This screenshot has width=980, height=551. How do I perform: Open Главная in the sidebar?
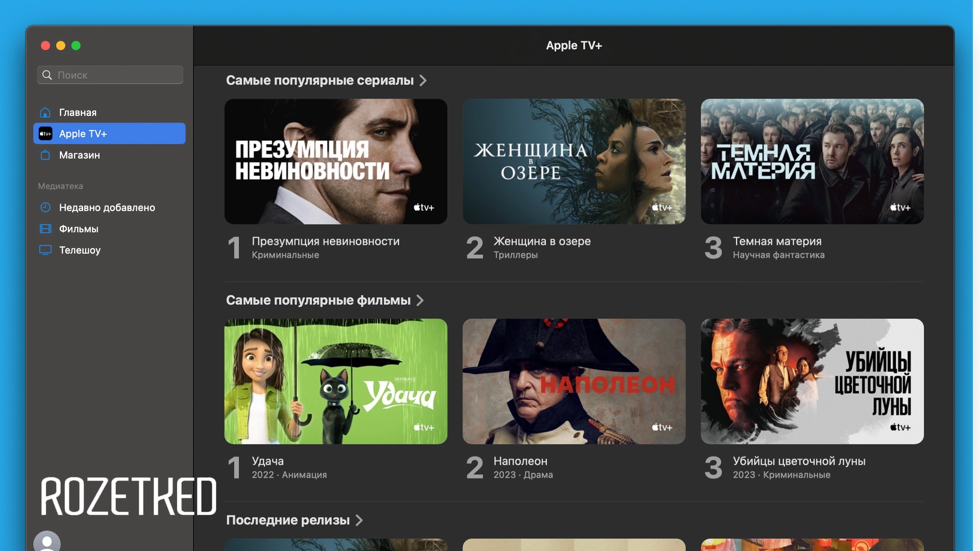coord(109,112)
